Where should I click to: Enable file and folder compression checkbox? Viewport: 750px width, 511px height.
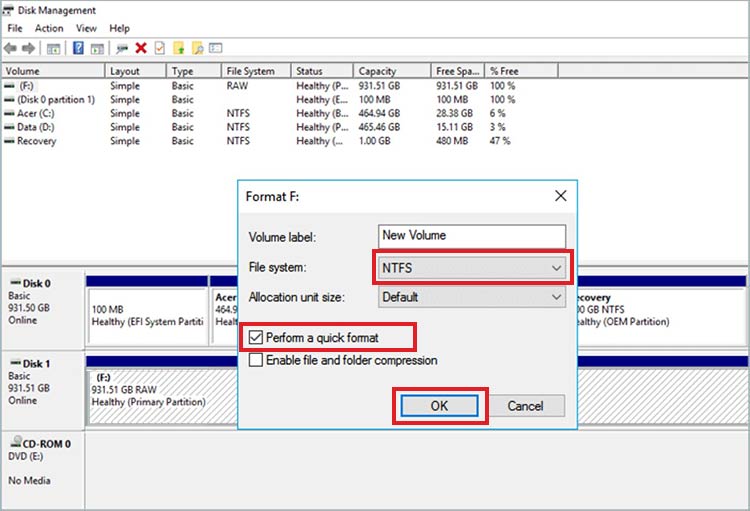(256, 360)
